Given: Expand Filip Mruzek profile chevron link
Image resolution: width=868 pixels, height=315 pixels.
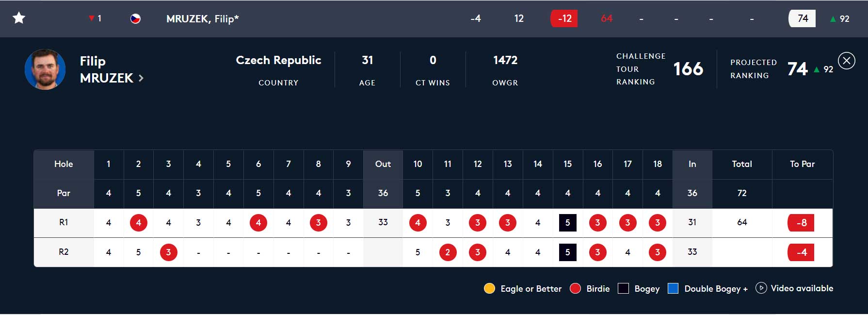Looking at the screenshot, I should (x=141, y=78).
